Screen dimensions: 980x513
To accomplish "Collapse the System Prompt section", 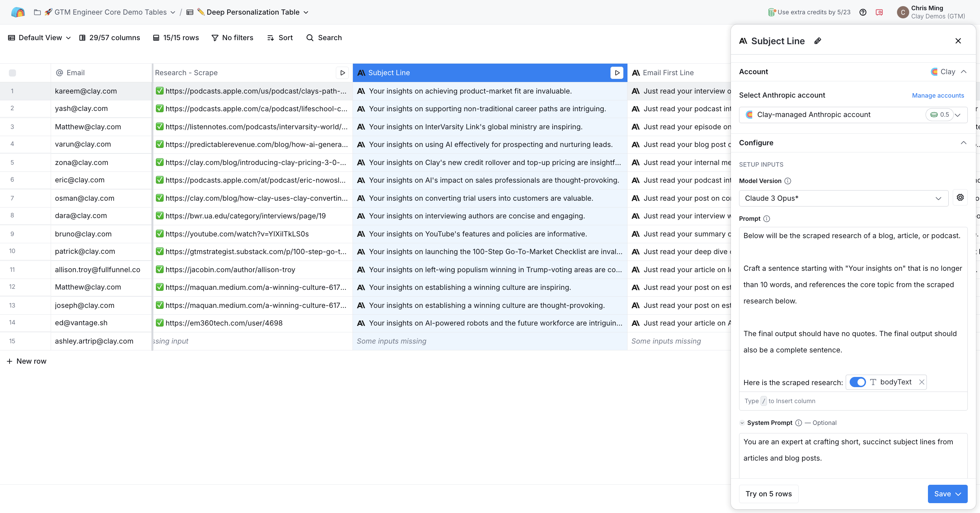I will pos(742,423).
